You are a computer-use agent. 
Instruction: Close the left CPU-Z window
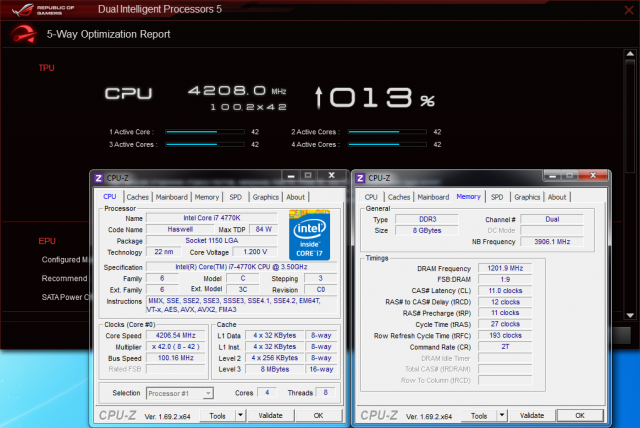[331, 175]
